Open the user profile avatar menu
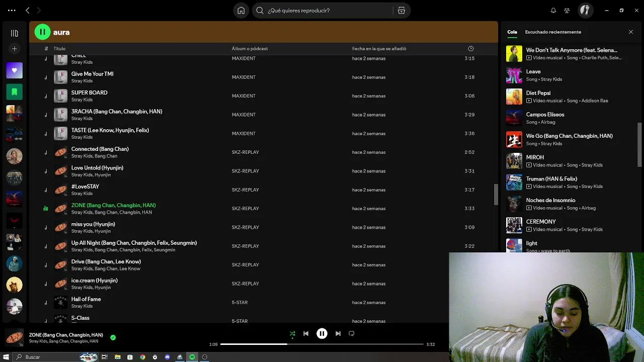 [x=585, y=10]
